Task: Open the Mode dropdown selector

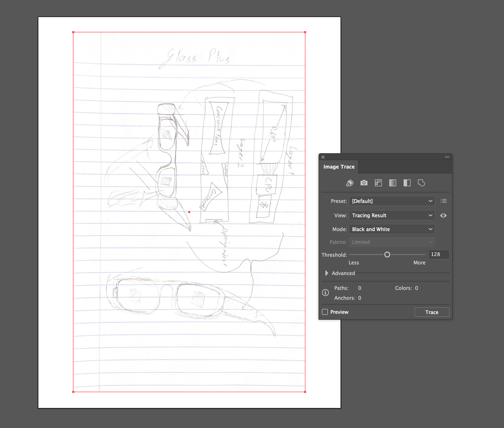Action: 391,229
